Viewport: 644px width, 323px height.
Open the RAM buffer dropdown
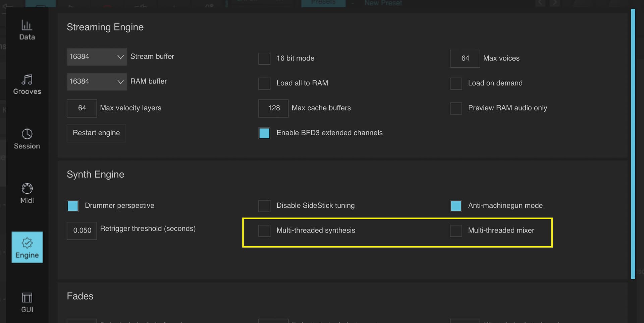pos(97,81)
